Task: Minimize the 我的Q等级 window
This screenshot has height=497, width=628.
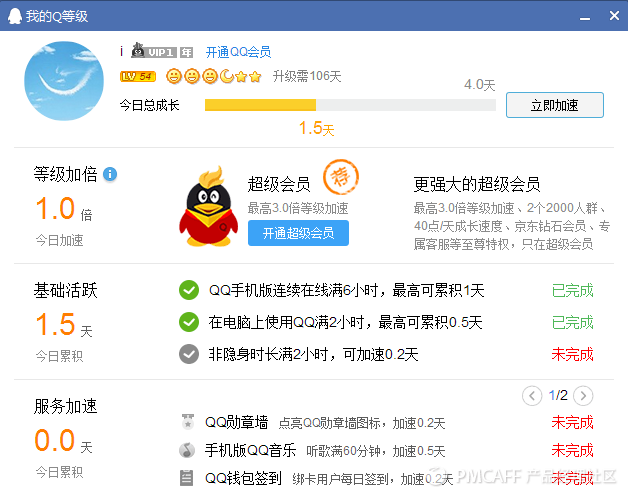Action: pyautogui.click(x=585, y=17)
